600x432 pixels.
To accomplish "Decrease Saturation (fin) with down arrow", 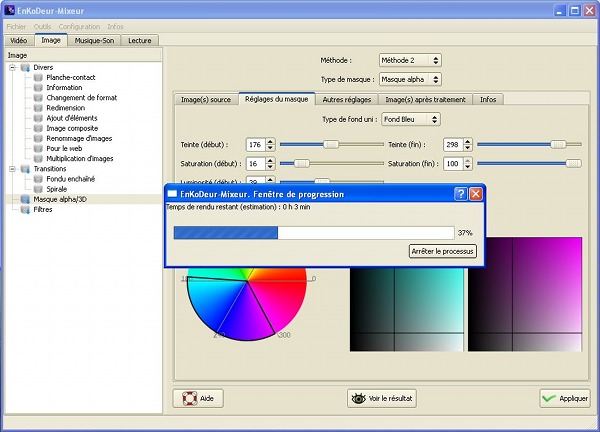I will 468,167.
